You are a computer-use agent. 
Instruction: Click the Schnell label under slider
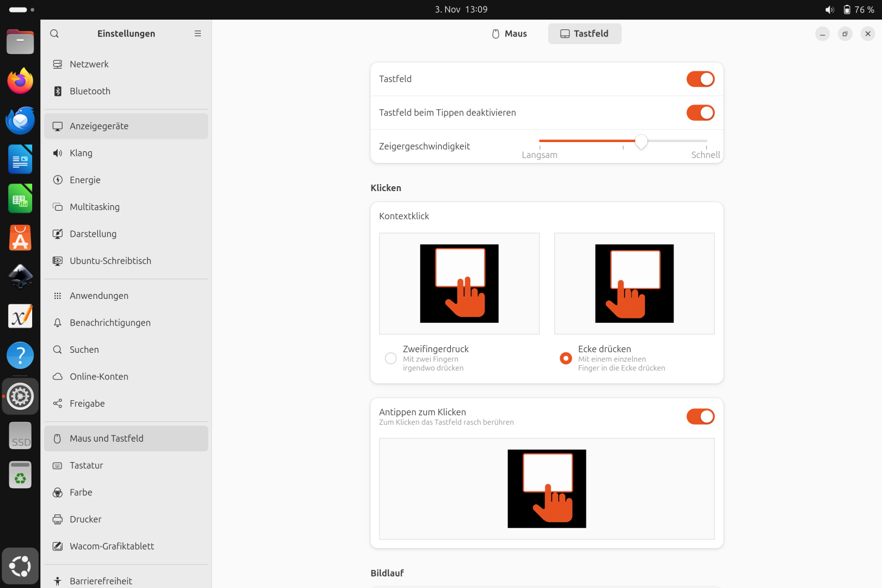[706, 155]
